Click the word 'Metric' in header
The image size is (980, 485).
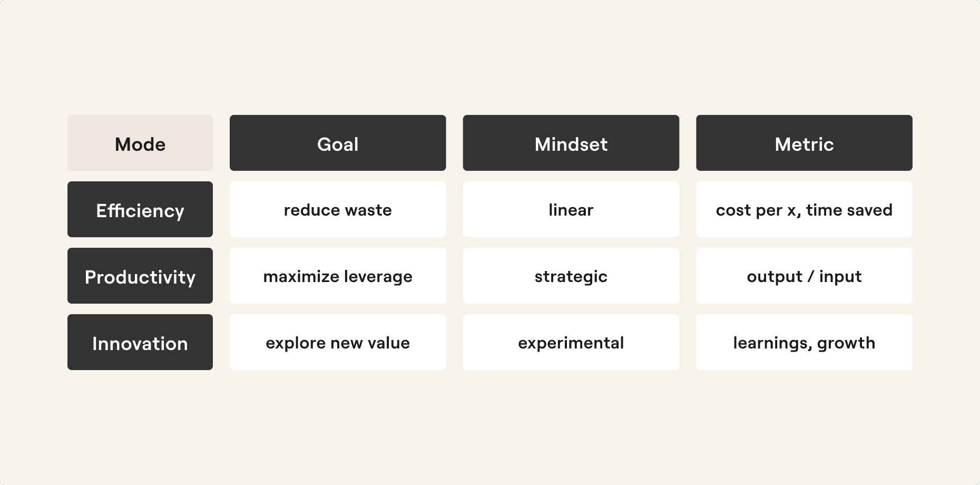click(804, 144)
